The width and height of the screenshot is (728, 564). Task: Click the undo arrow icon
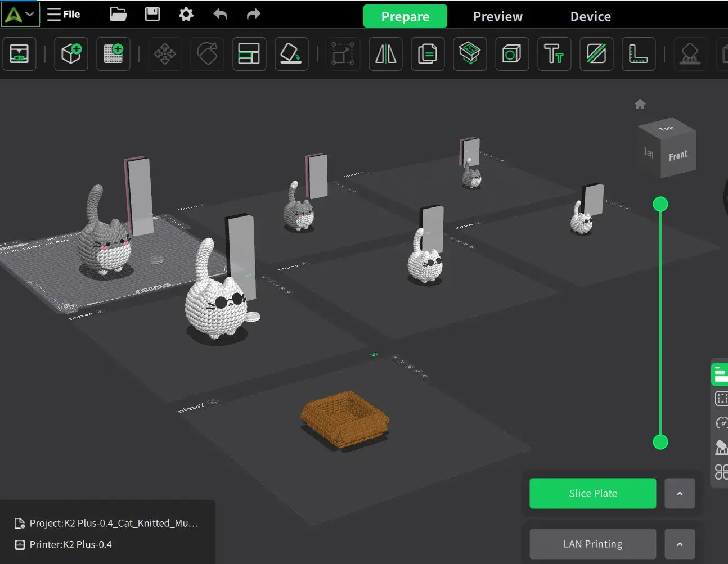220,15
